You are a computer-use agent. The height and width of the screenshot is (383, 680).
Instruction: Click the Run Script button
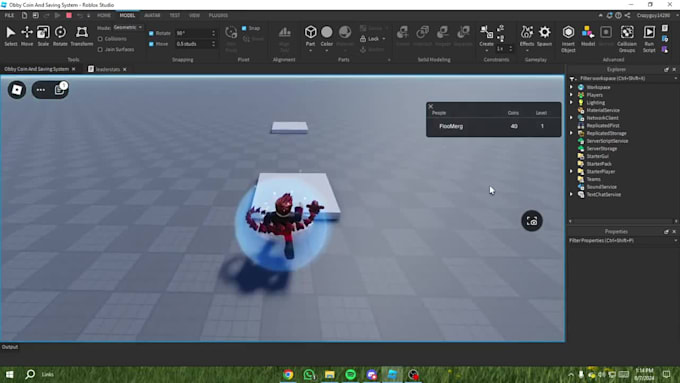pyautogui.click(x=649, y=39)
